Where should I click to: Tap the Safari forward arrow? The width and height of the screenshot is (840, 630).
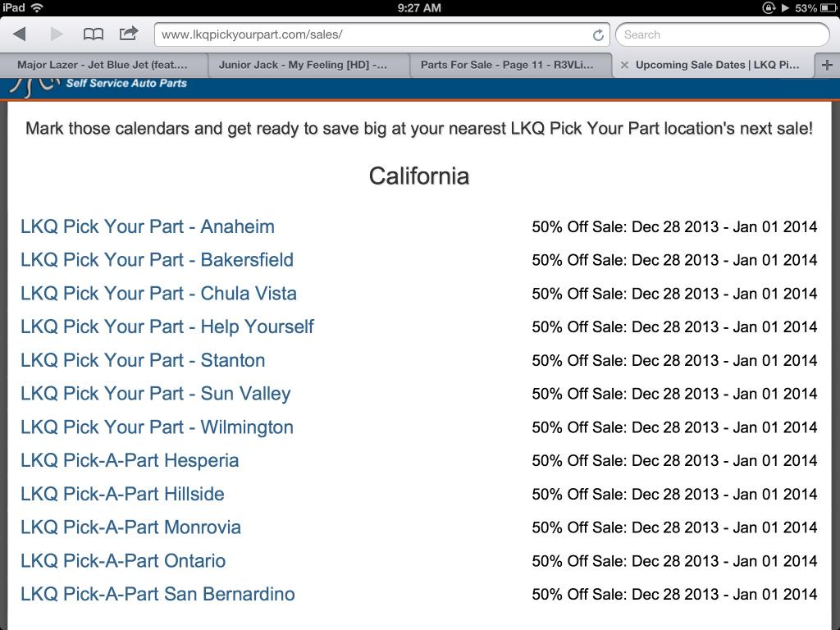coord(57,34)
